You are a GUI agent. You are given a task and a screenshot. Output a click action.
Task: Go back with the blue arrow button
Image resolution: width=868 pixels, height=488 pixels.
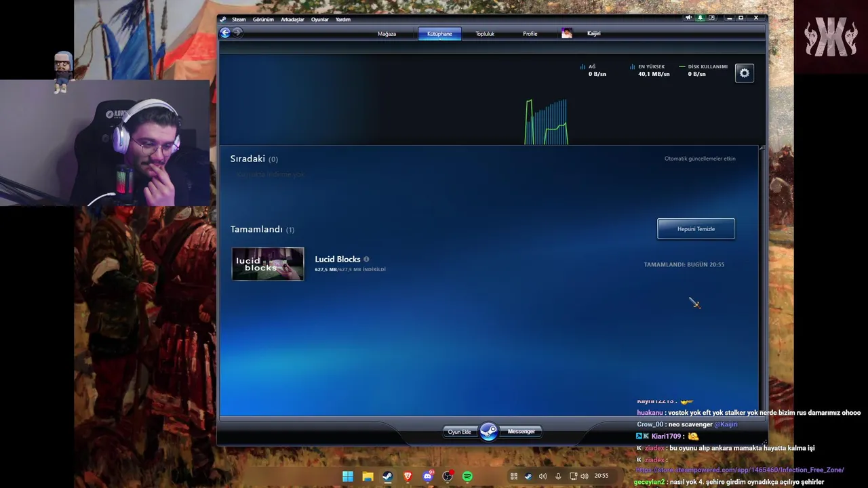pos(225,33)
